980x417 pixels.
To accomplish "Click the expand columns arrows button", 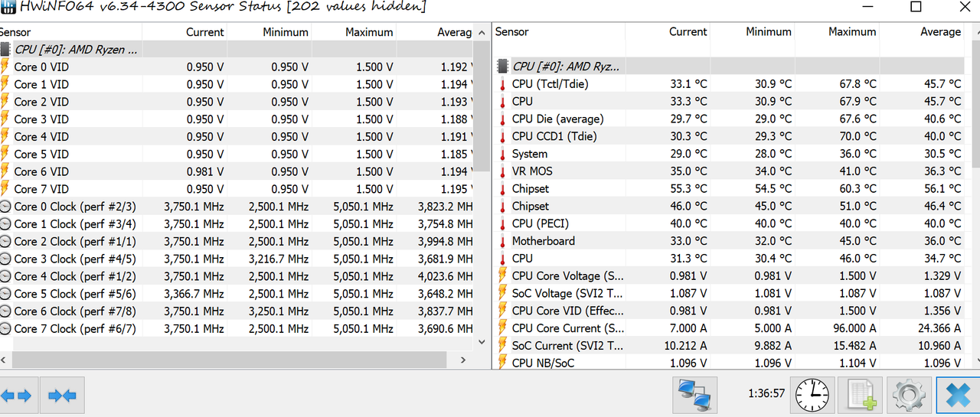I will pyautogui.click(x=17, y=396).
